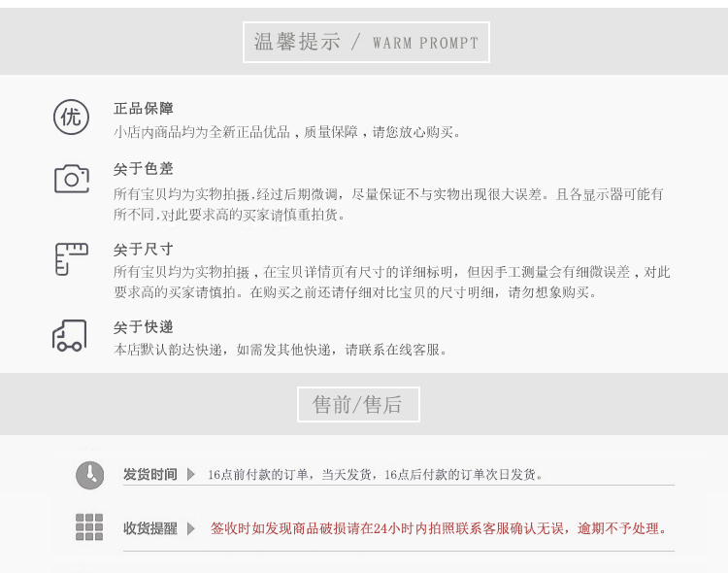Screen dimensions: 728x573
Task: Click the camera icon beside 关于色差
Action: point(71,179)
